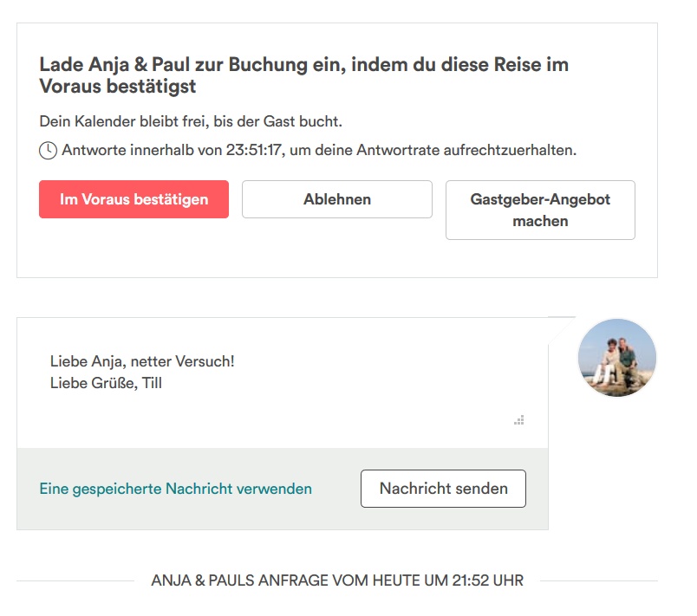Image resolution: width=697 pixels, height=616 pixels.
Task: Place cursor in line Liebe Grüße, Till
Action: coord(106,382)
